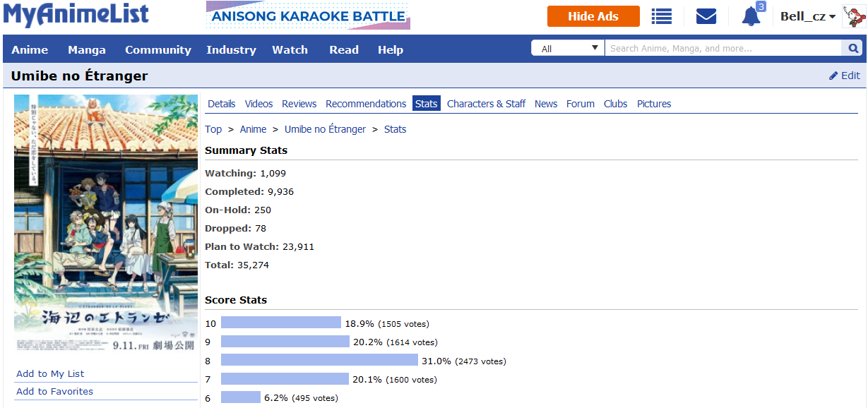Screen dimensions: 868x408
Task: Open the messages envelope icon
Action: click(x=706, y=16)
